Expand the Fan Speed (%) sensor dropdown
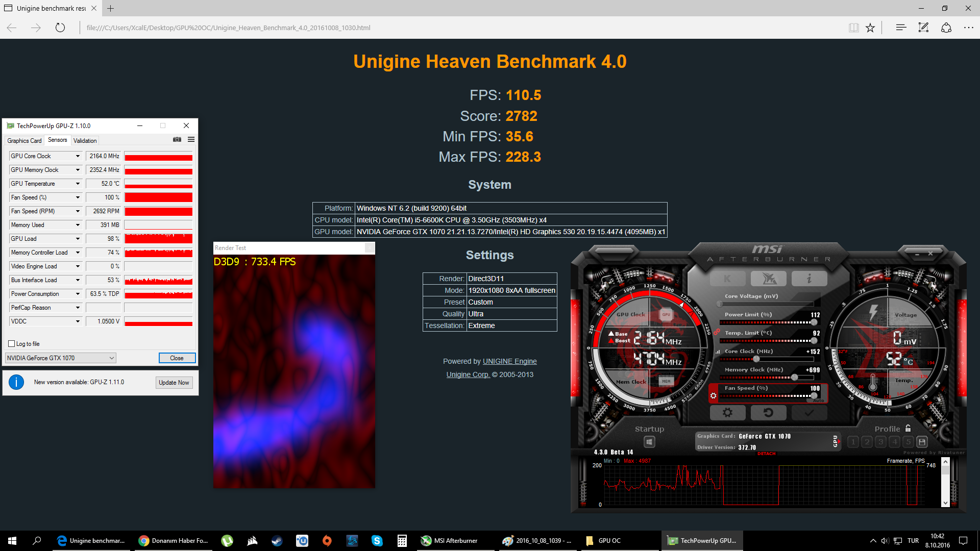 (78, 197)
